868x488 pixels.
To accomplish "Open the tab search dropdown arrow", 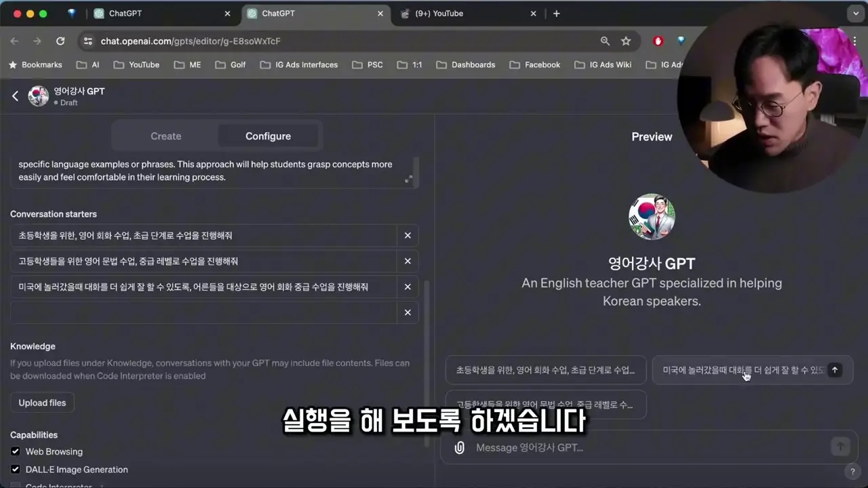I will (x=856, y=14).
